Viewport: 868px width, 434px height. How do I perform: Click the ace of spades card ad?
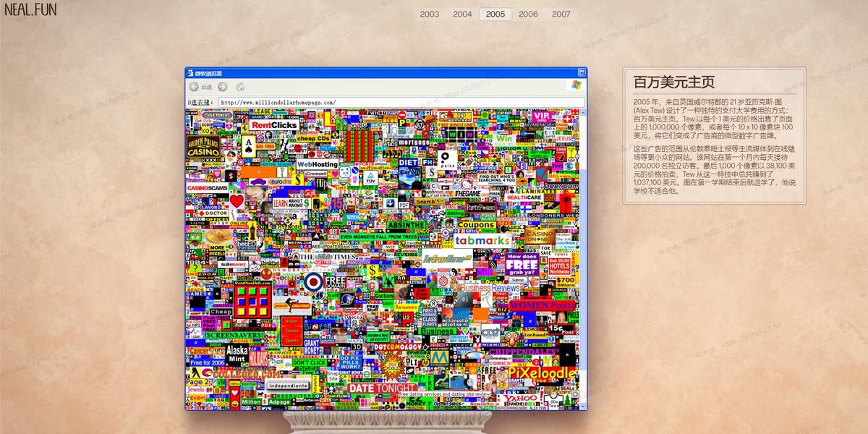[248, 147]
